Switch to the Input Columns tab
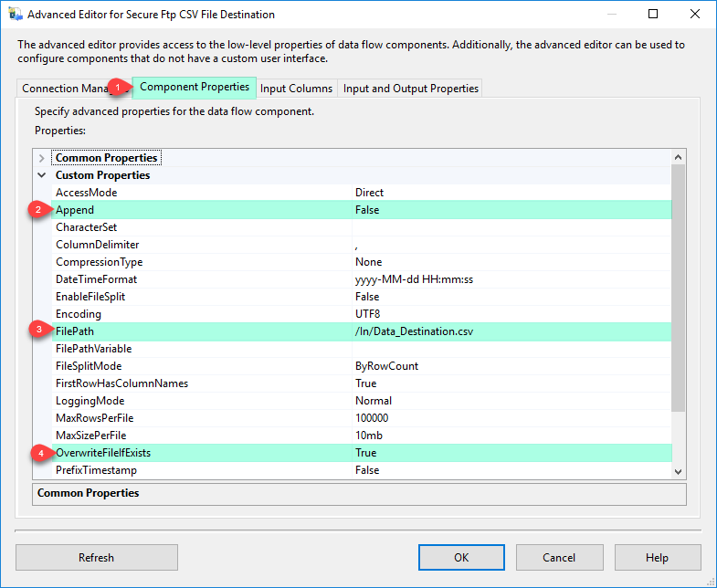 coord(296,89)
